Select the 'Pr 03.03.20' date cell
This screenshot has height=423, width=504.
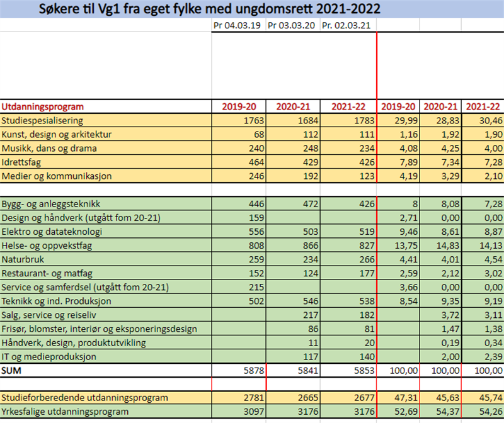tap(293, 26)
